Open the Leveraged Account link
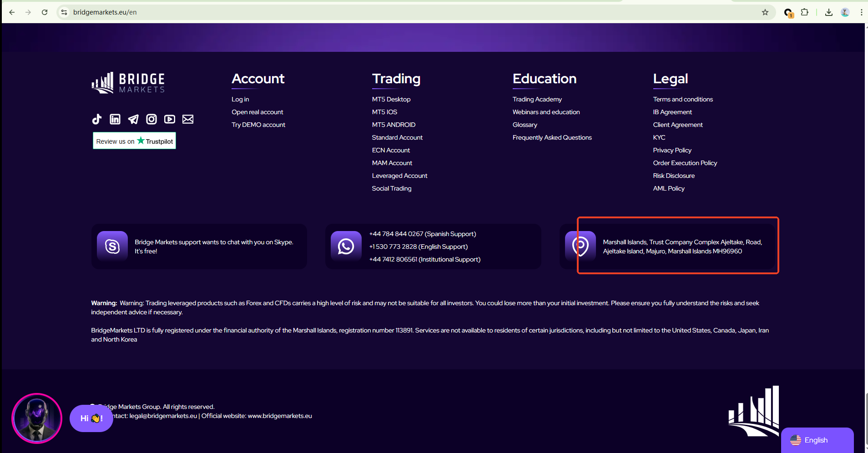The image size is (868, 453). click(400, 176)
